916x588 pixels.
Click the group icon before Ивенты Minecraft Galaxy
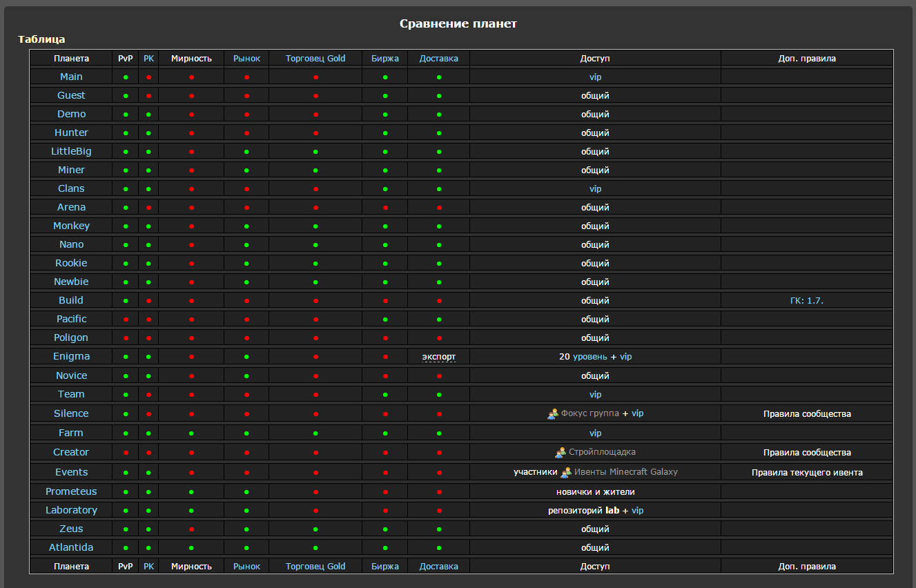[566, 473]
